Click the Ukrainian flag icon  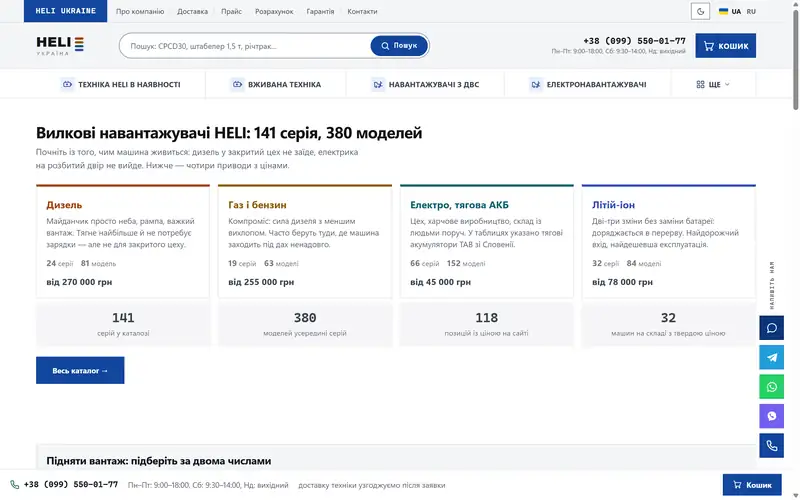723,11
